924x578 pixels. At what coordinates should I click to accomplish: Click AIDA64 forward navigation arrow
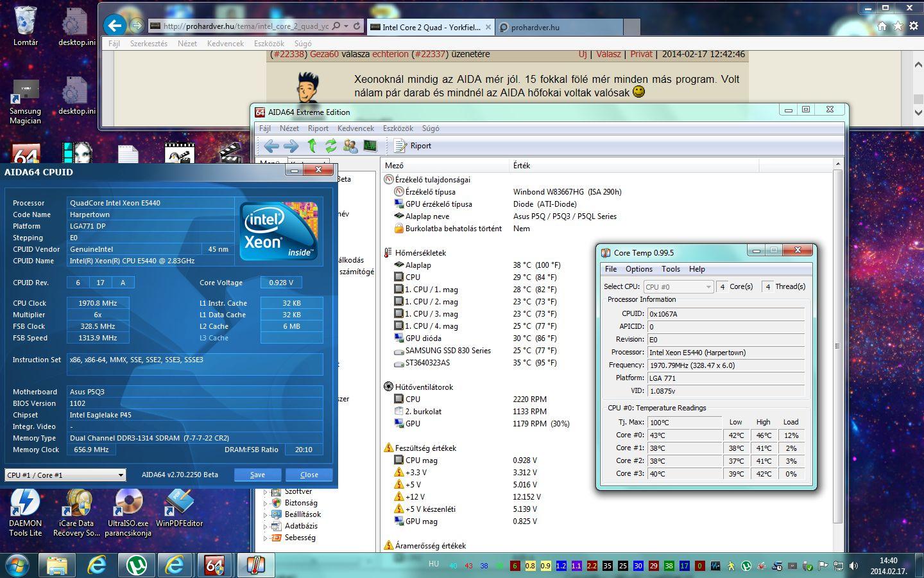(x=291, y=146)
